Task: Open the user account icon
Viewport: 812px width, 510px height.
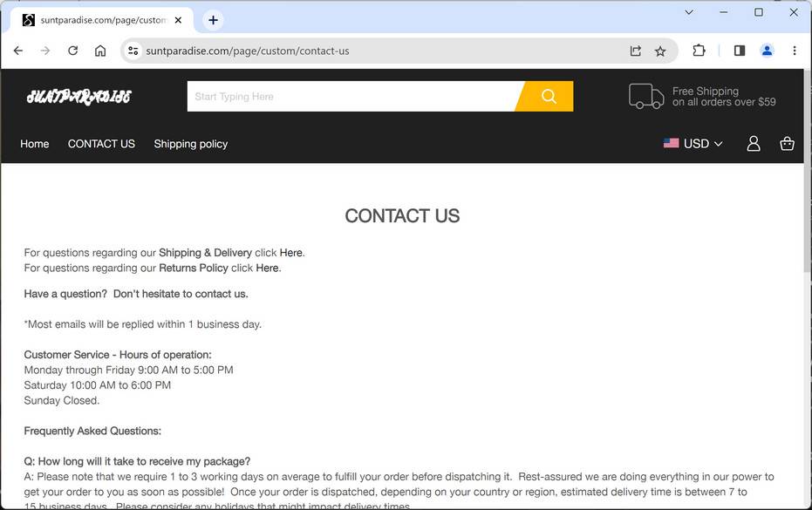Action: click(754, 144)
